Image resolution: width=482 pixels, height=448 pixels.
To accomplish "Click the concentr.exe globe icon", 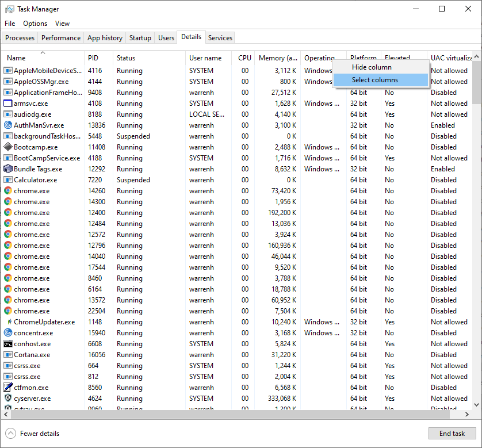I will 8,332.
